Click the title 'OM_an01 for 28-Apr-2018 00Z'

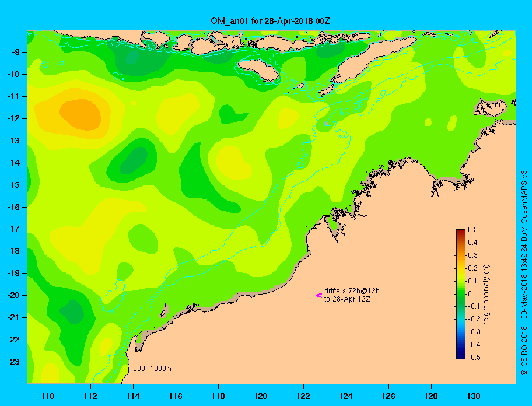pos(270,21)
